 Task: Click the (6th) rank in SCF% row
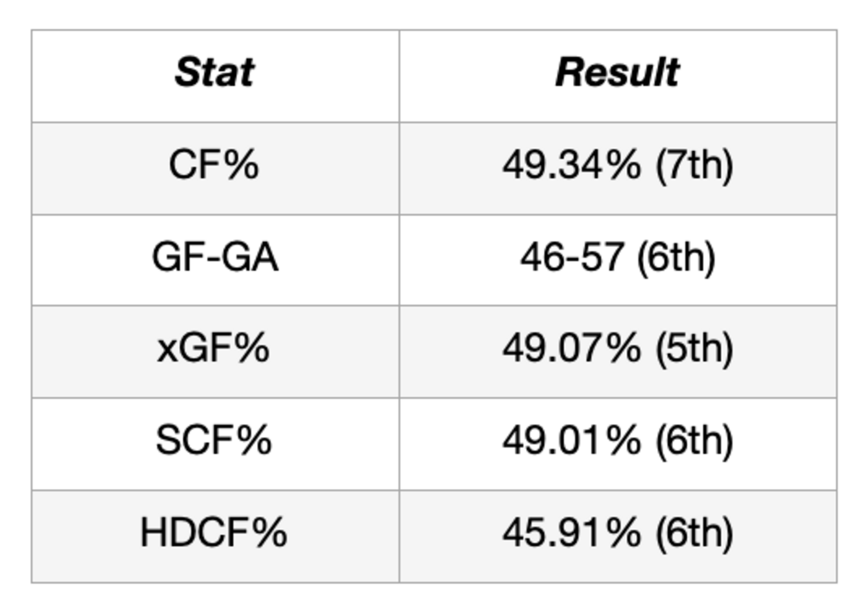pos(694,441)
